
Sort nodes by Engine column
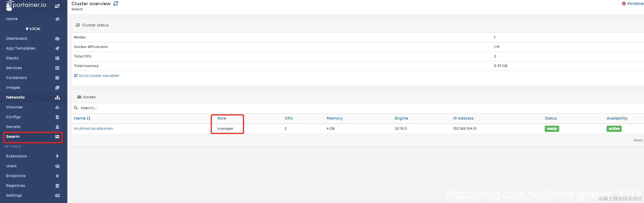tap(401, 118)
